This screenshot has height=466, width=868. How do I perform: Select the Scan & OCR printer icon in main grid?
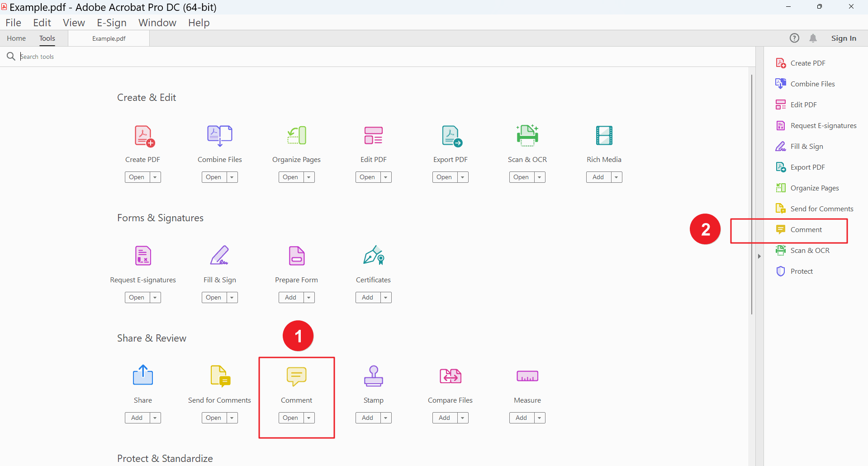(527, 135)
